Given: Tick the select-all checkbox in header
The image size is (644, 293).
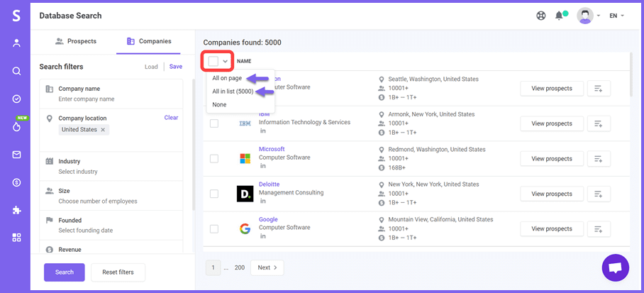Looking at the screenshot, I should [213, 62].
